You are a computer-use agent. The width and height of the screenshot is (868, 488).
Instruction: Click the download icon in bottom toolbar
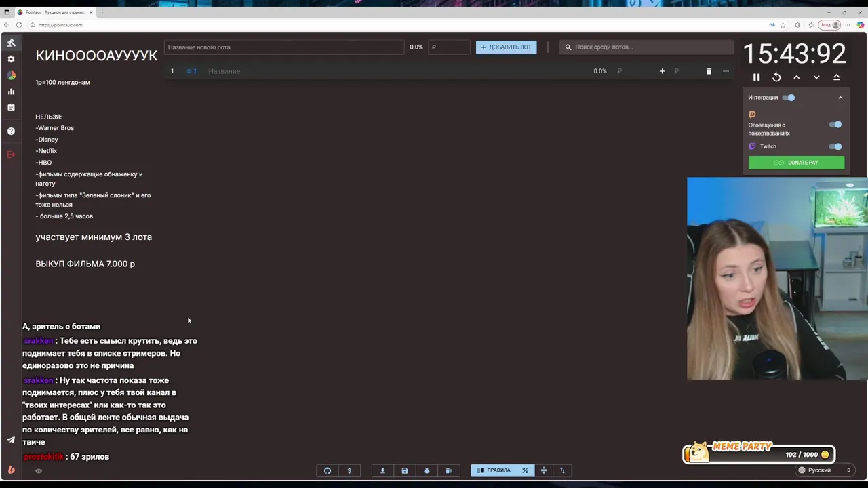click(382, 470)
